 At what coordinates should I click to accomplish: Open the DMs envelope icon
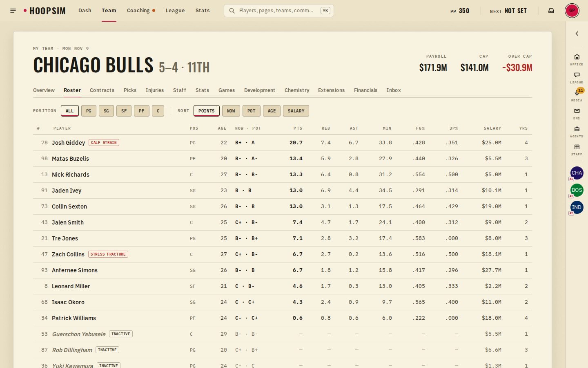point(577,113)
